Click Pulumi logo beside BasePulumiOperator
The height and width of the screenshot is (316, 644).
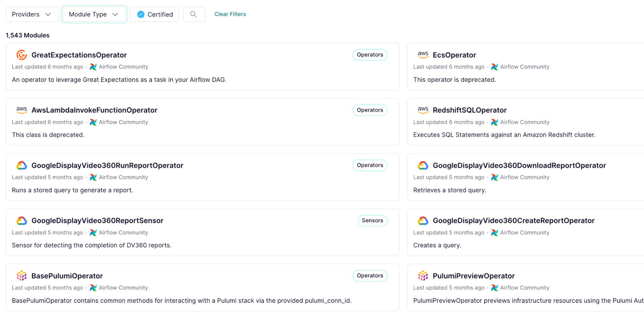(22, 276)
